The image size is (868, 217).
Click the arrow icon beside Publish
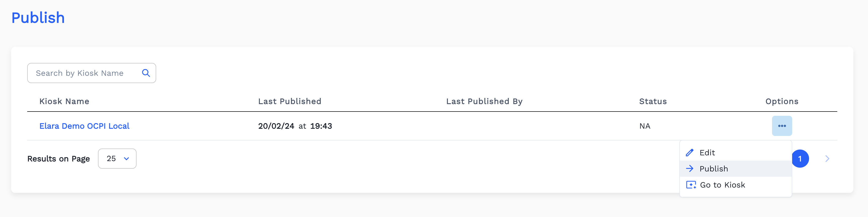click(689, 168)
